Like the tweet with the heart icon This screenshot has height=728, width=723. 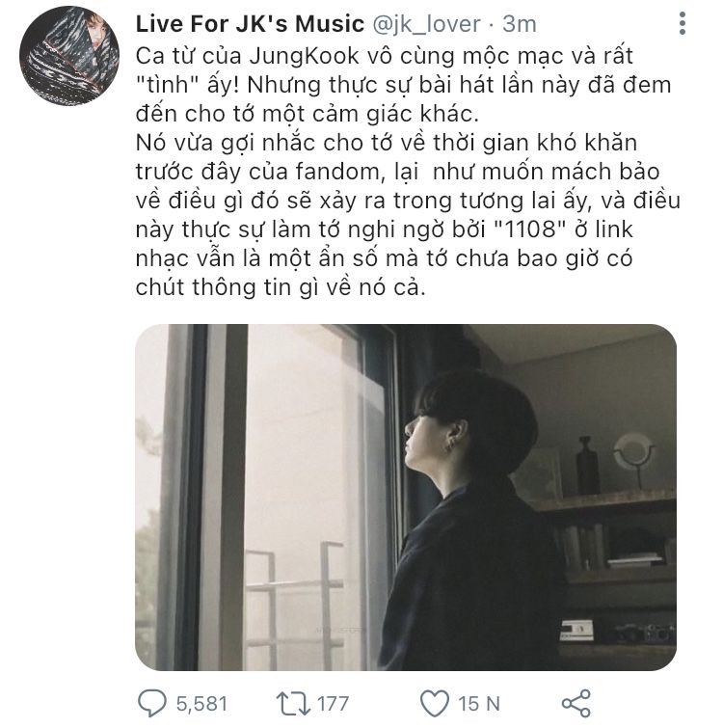435,703
